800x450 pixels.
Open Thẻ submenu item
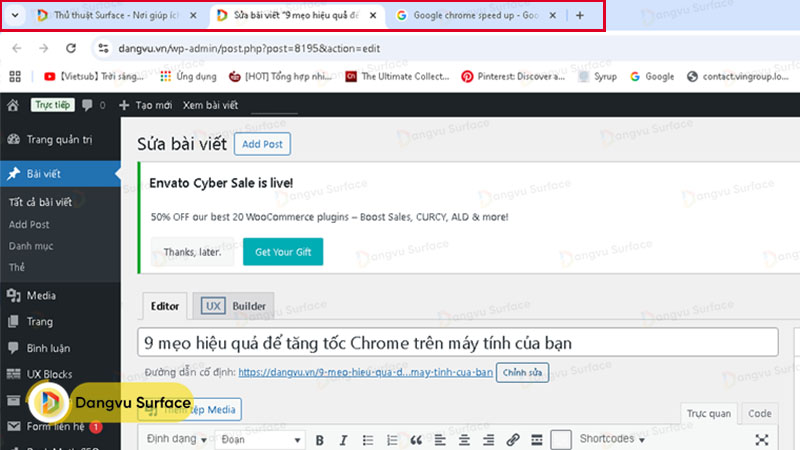pyautogui.click(x=16, y=267)
